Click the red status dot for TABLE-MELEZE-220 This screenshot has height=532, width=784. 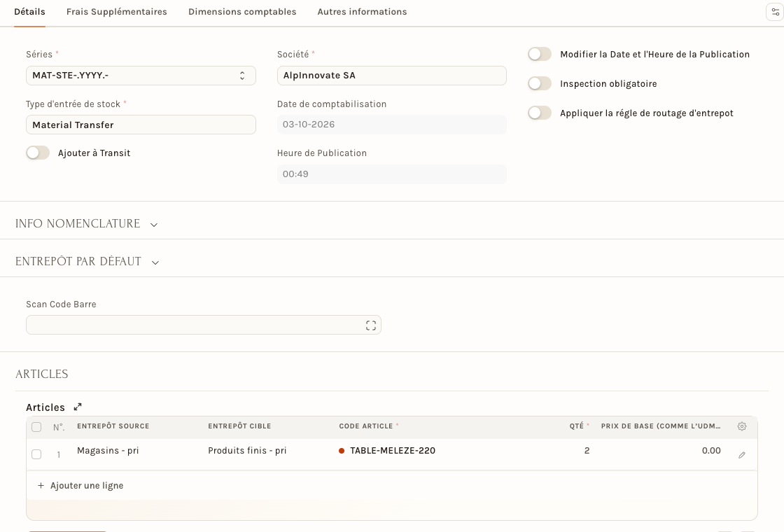[x=342, y=451]
